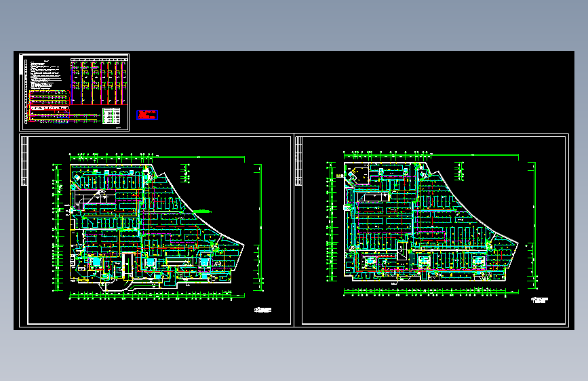Click the drawing title label below the right floor plan
Screen dimensions: 588x381
click(x=540, y=300)
